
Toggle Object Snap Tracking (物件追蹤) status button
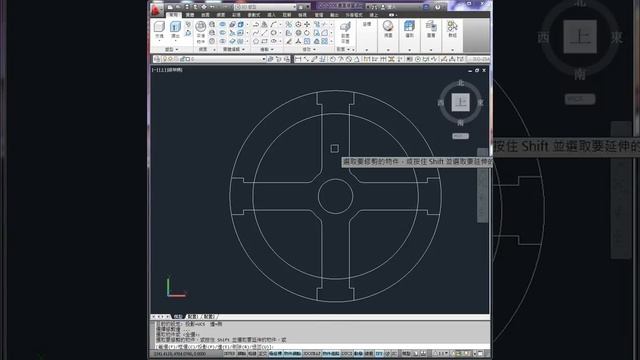pyautogui.click(x=331, y=353)
